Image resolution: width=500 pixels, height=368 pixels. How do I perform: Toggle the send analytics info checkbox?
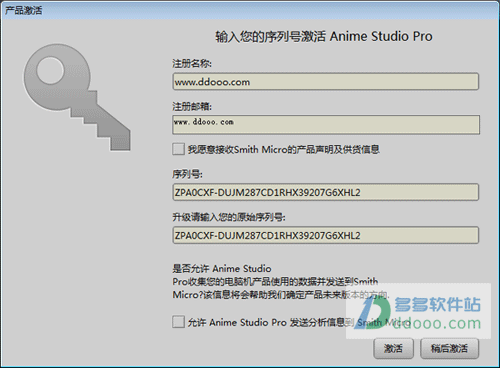point(178,322)
